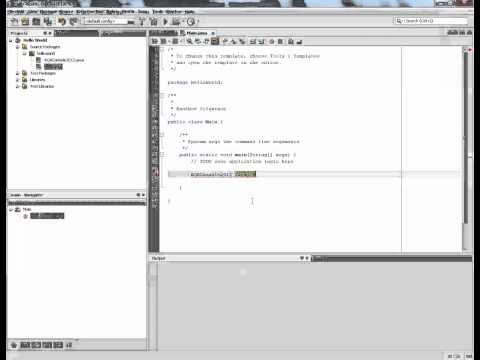Undo the last edit with the toolbar icon
The width and height of the screenshot is (480, 360).
coord(62,22)
